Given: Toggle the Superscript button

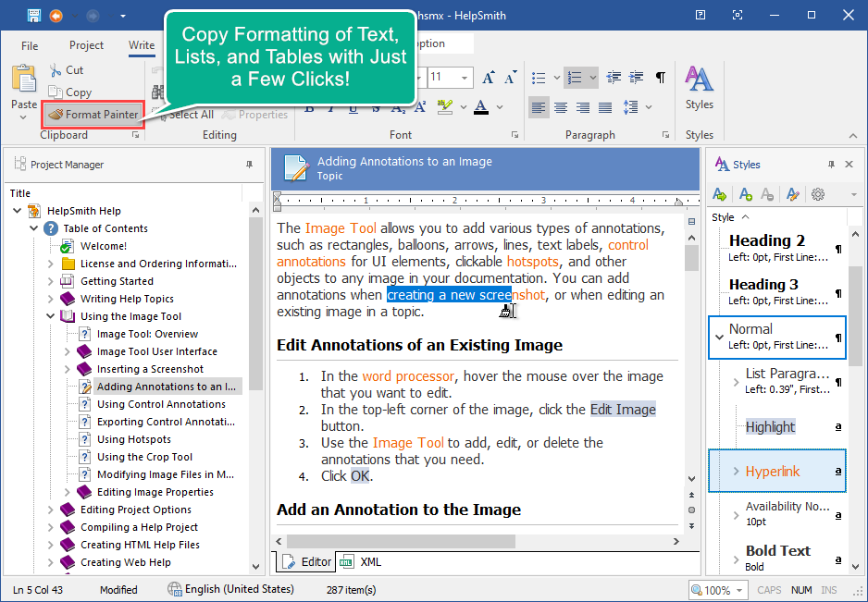Looking at the screenshot, I should (419, 107).
